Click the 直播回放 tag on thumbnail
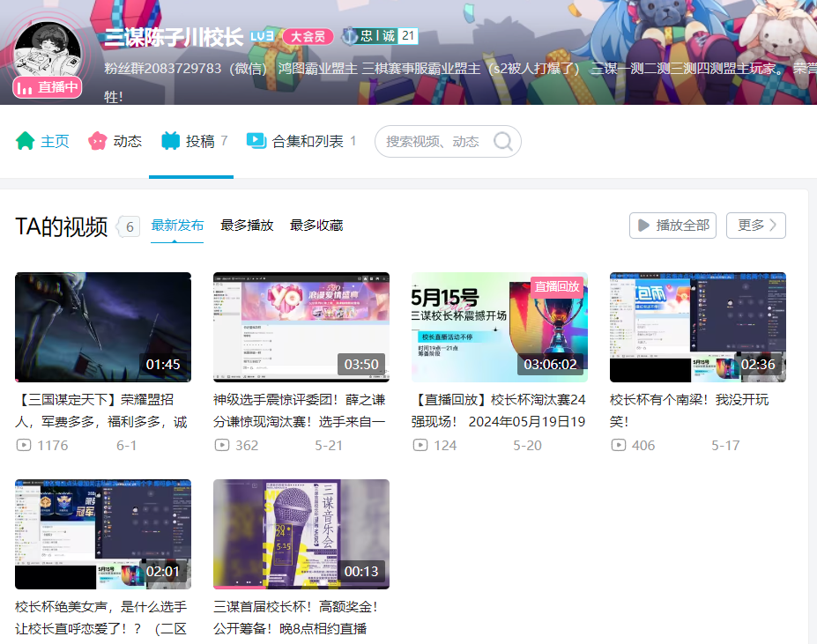817x644 pixels. pos(557,286)
